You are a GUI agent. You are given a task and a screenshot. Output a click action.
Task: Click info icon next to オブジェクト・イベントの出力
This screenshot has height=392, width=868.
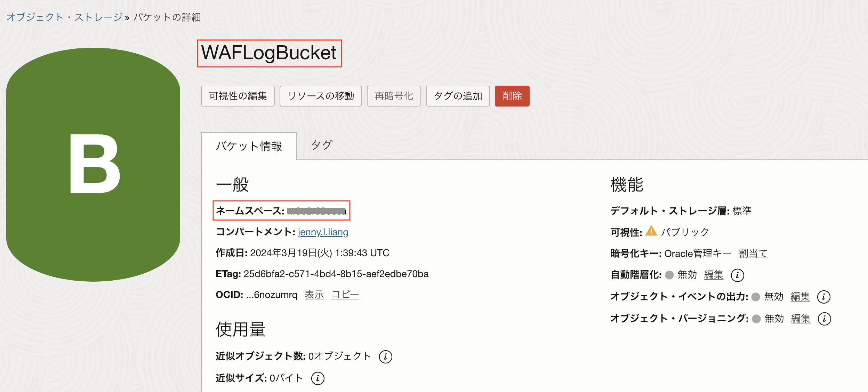823,297
